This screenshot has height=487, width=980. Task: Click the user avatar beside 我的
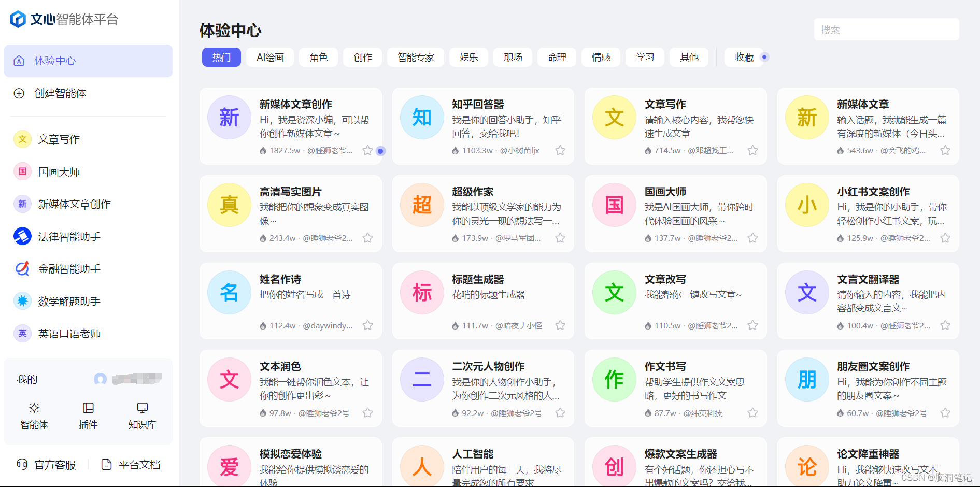click(100, 379)
